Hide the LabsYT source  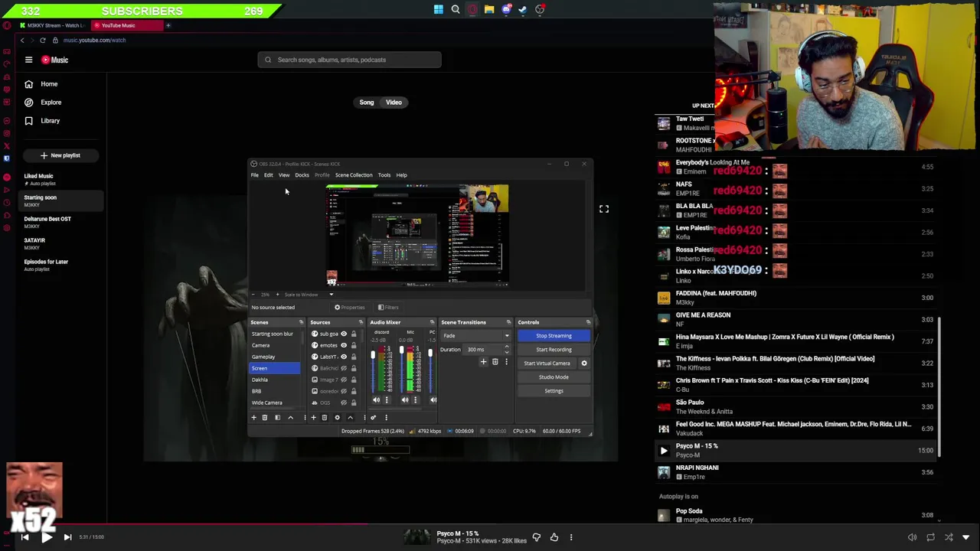[x=344, y=357]
